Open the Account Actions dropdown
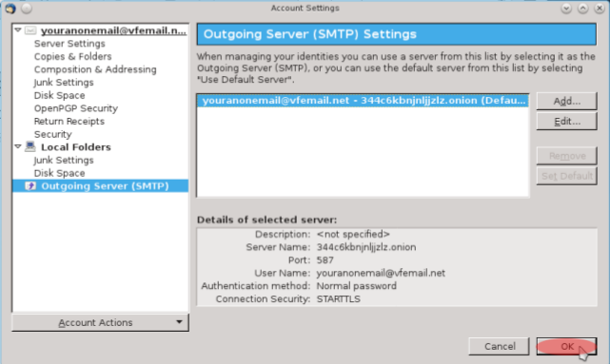The height and width of the screenshot is (364, 610). click(x=100, y=322)
